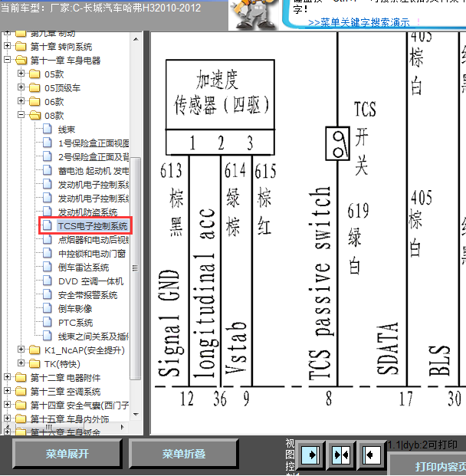Click the 线束 document icon
Screen dimensions: 466x476
(47, 129)
